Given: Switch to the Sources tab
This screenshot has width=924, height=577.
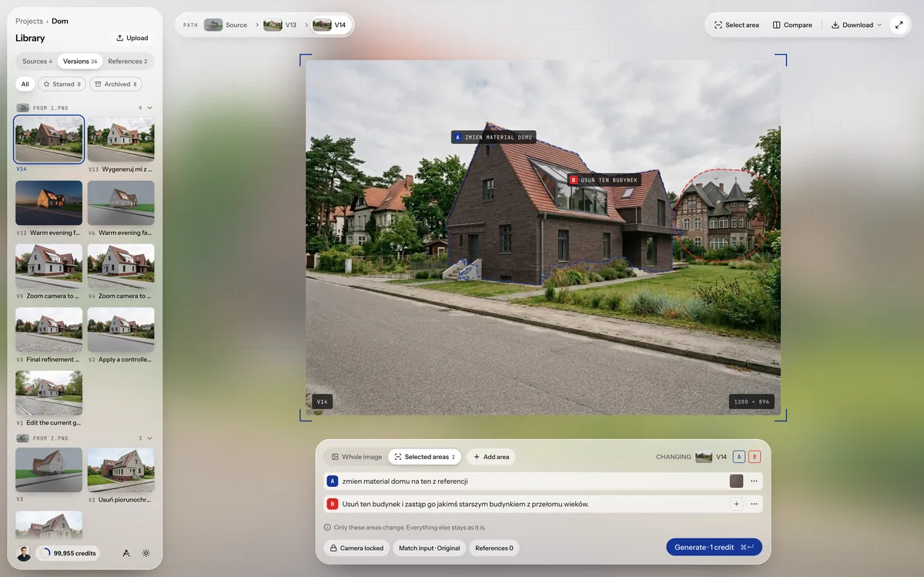Looking at the screenshot, I should [37, 62].
